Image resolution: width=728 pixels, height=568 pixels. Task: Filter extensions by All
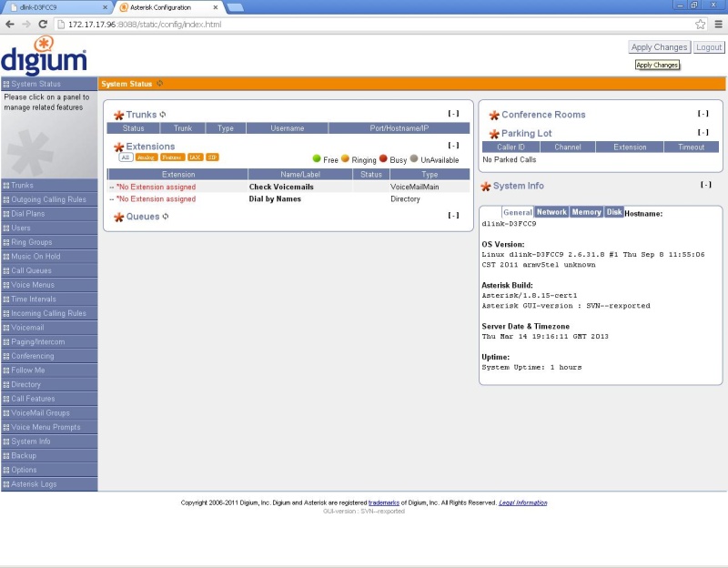[126, 157]
